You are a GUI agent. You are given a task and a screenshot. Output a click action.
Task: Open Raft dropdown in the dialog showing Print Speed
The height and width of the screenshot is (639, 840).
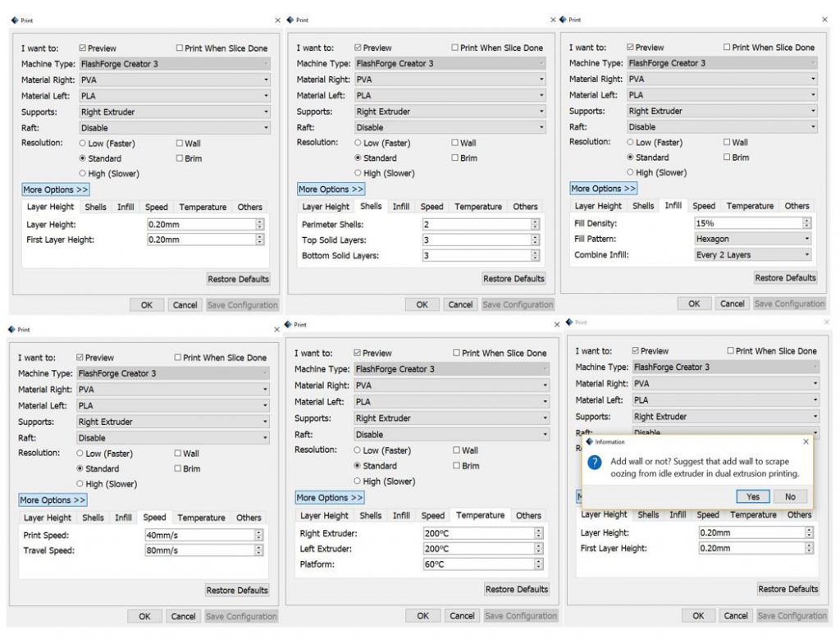(172, 437)
